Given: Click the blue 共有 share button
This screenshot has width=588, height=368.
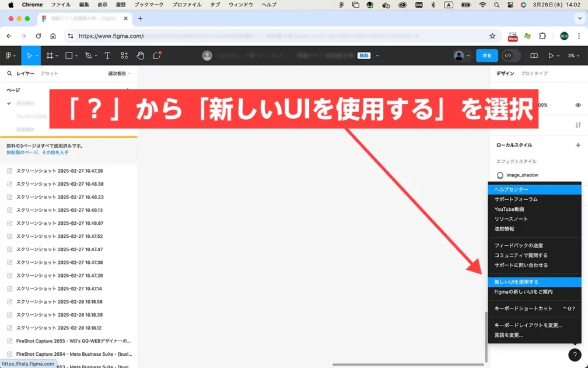Looking at the screenshot, I should 487,55.
